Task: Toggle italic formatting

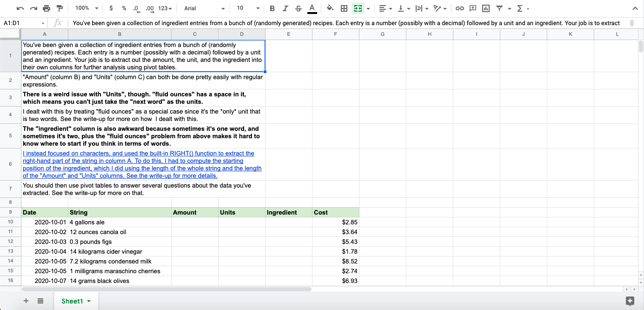Action: point(285,8)
